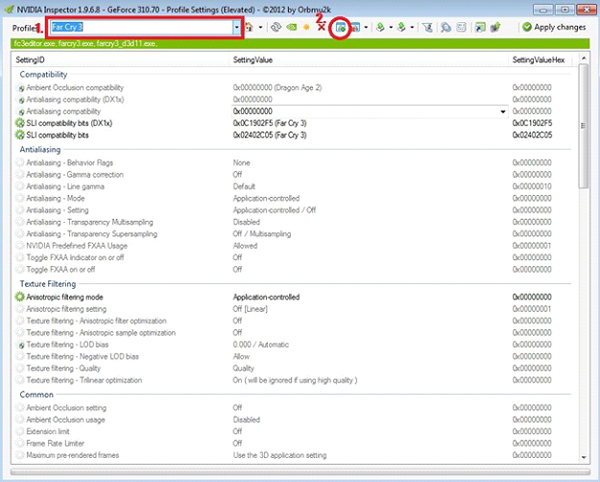The height and width of the screenshot is (482, 600).
Task: Click the add application to profile icon
Action: tap(341, 28)
